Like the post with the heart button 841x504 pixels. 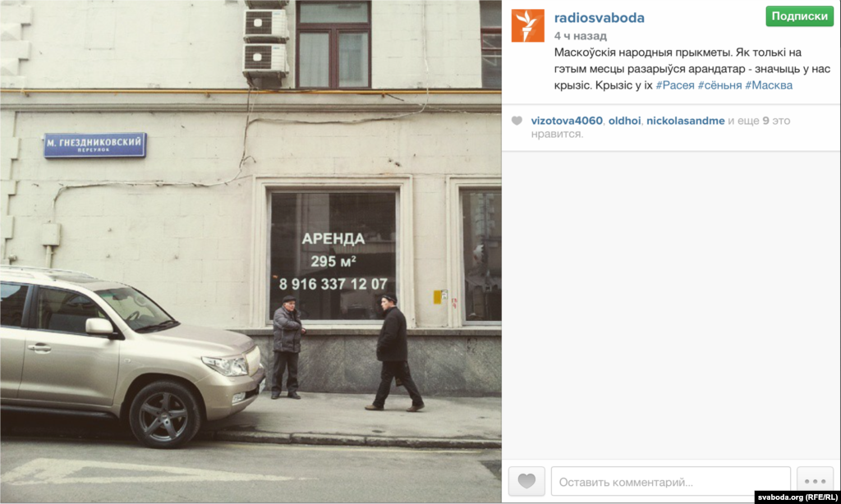pos(526,481)
